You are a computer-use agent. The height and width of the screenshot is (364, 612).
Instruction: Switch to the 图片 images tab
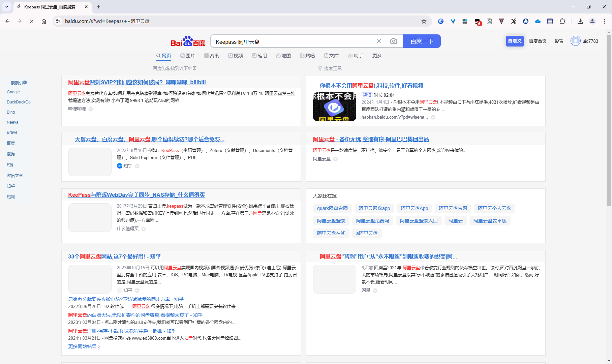(188, 56)
